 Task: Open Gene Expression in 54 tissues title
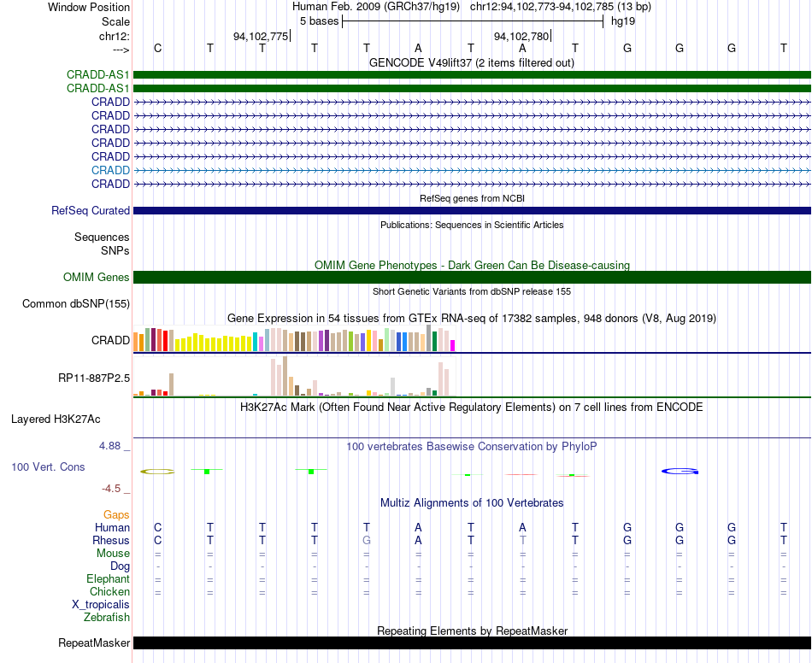[x=472, y=319]
